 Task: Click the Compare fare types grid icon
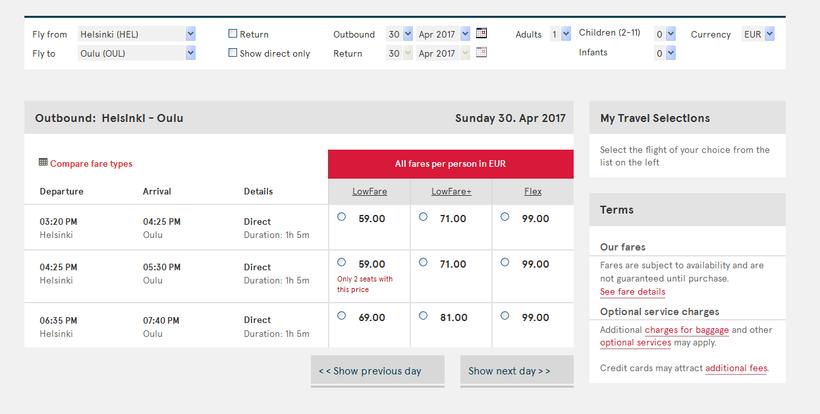coord(43,162)
